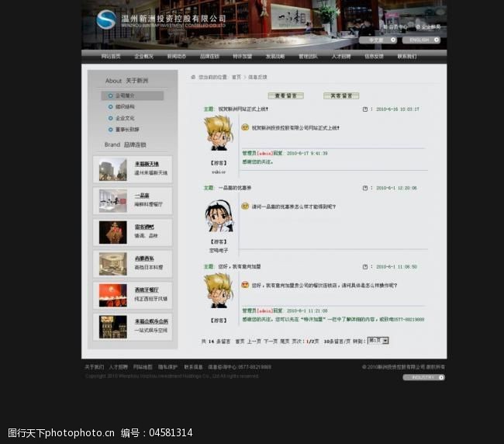The height and width of the screenshot is (444, 504).
Task: Go to 尾页 last page
Action: point(285,342)
